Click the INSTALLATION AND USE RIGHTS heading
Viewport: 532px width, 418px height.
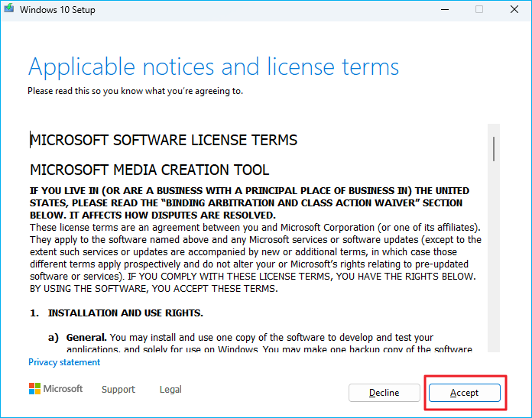click(125, 313)
